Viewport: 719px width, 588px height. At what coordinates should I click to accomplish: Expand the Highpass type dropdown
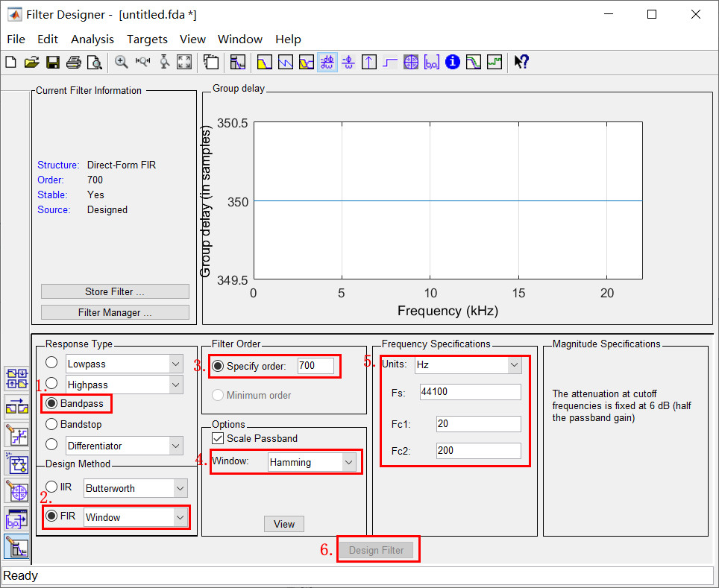pos(175,385)
